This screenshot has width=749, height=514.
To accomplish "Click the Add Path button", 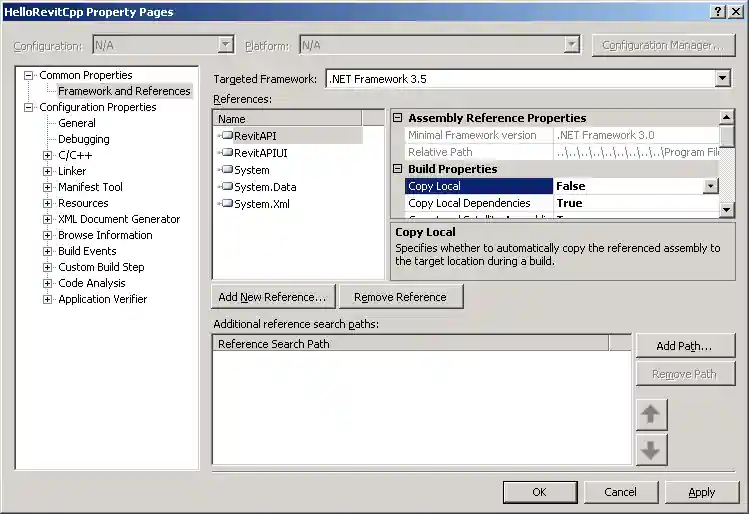I will pos(684,346).
